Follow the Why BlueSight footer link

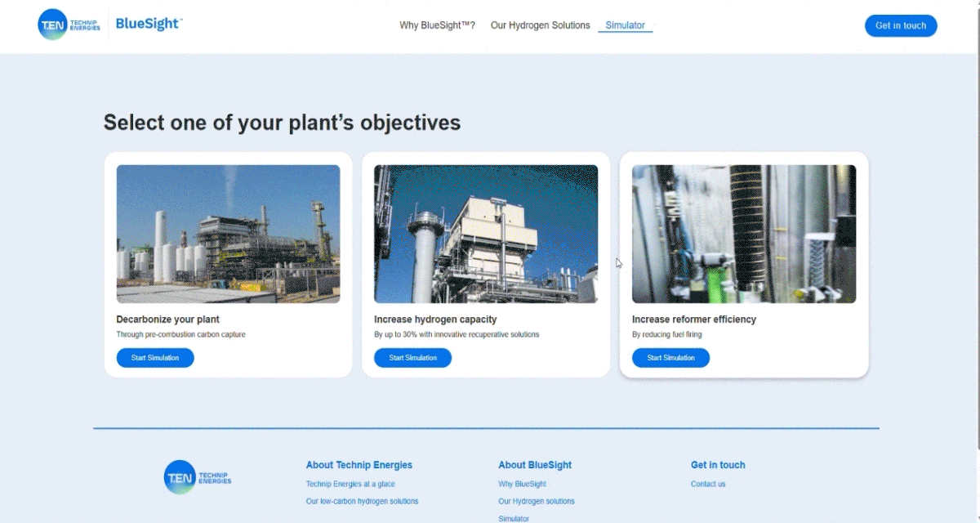click(522, 485)
